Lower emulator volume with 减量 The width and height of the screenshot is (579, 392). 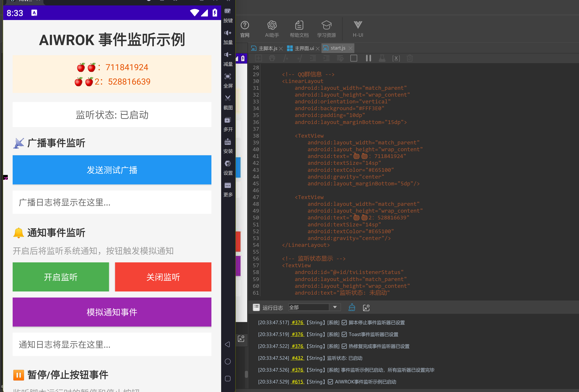tap(228, 59)
